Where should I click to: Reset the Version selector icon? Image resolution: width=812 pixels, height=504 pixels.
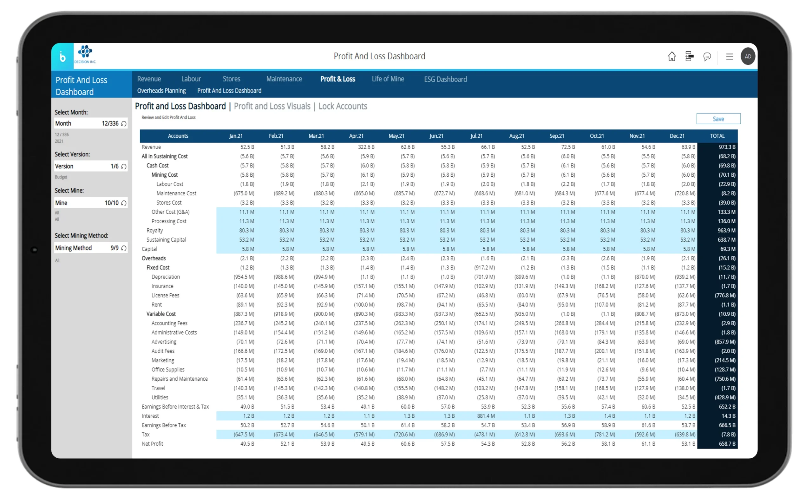(x=124, y=166)
